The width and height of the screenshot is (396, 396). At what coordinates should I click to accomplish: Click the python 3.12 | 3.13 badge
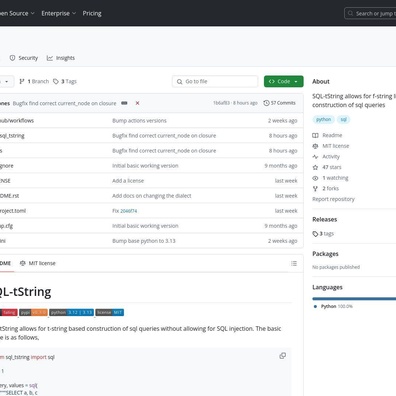[71, 312]
